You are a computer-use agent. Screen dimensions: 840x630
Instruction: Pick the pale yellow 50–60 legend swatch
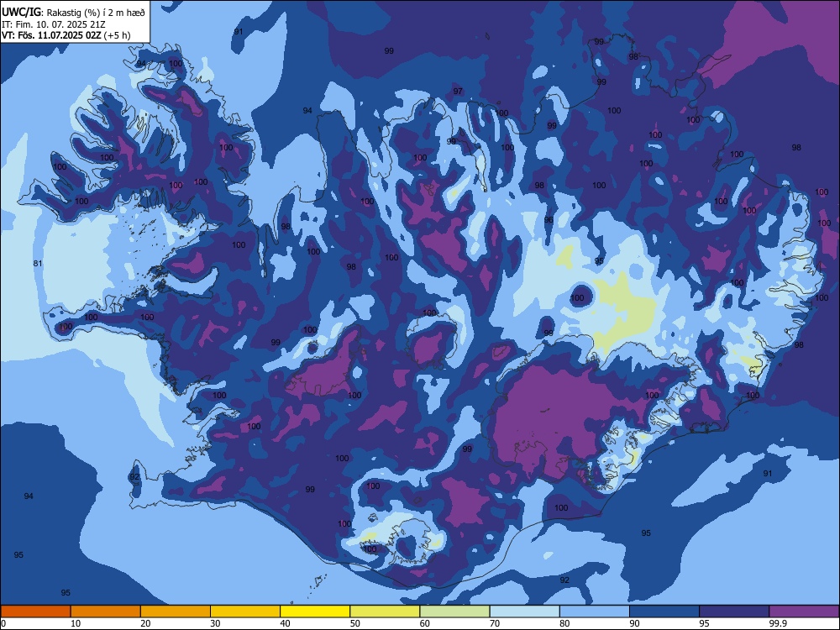tap(386, 612)
